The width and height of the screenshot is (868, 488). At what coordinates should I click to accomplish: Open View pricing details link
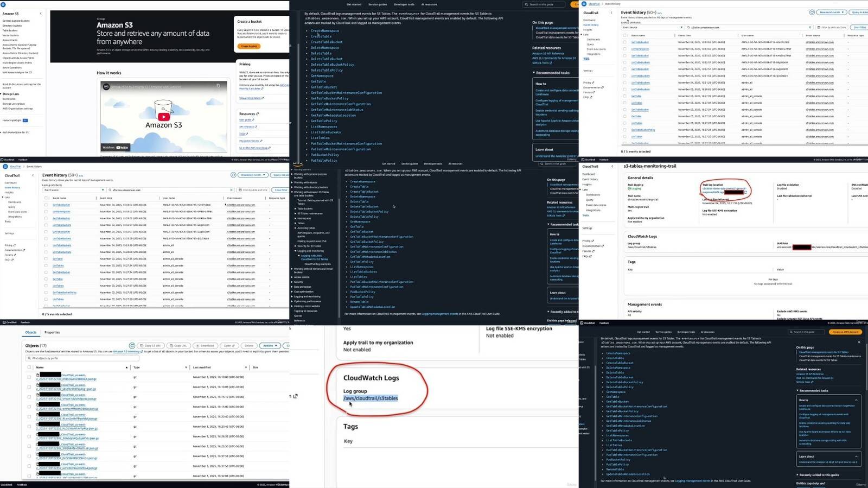(x=251, y=98)
